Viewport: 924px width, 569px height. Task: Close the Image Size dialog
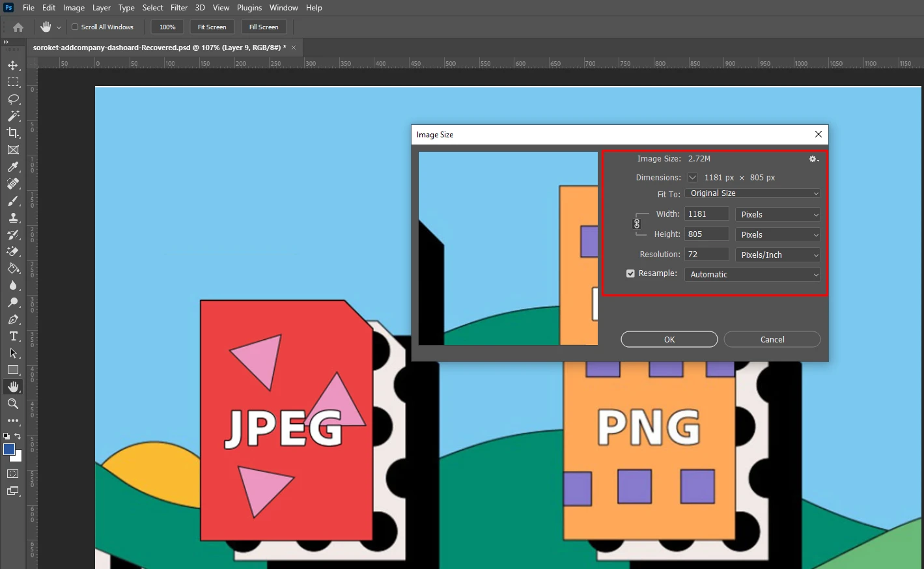[819, 135]
